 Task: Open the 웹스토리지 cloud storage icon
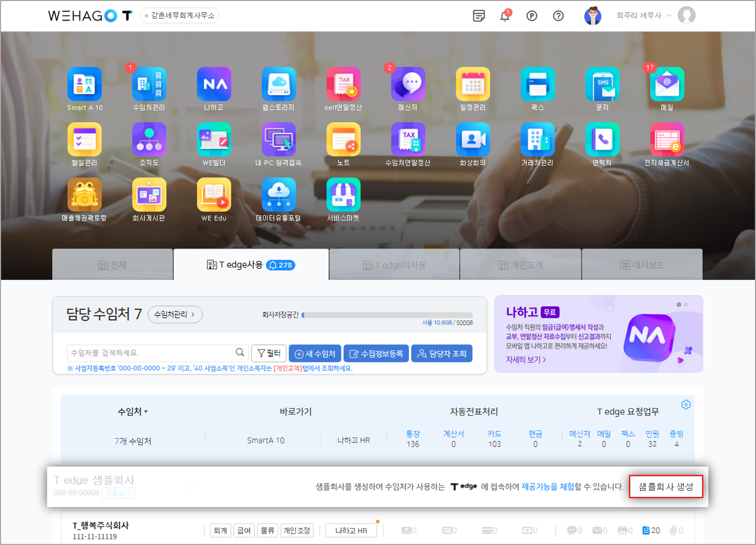coord(279,84)
